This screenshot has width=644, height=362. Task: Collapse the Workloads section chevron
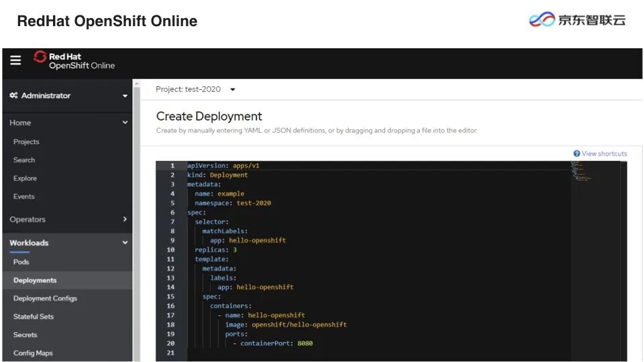tap(125, 243)
